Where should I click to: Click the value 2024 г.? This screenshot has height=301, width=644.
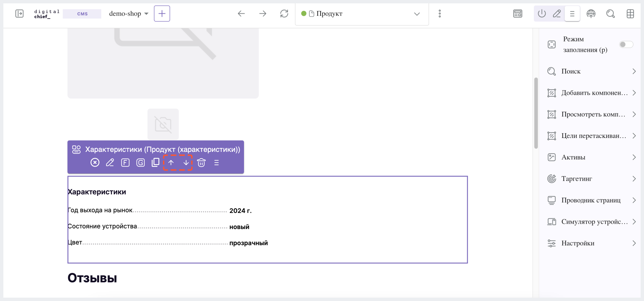coord(241,211)
